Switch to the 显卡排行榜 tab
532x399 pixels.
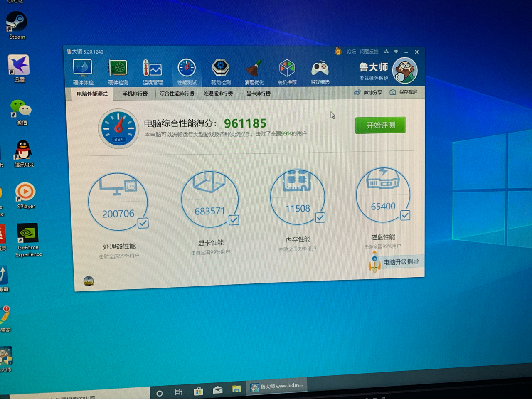259,93
